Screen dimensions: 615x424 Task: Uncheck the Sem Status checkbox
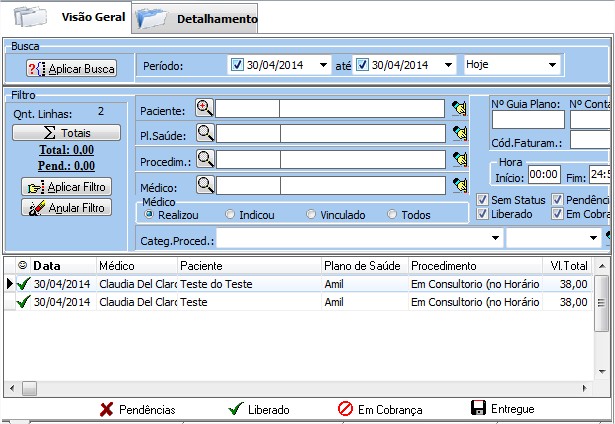tap(483, 200)
